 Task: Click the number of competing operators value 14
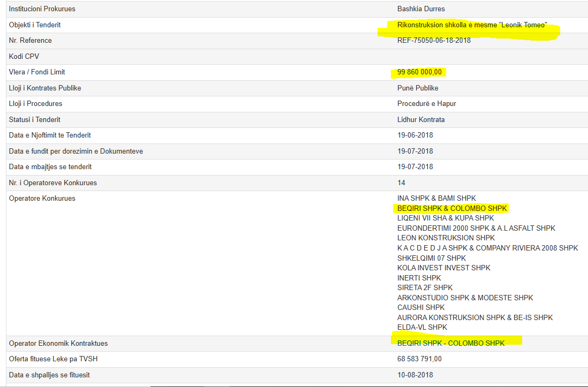401,183
